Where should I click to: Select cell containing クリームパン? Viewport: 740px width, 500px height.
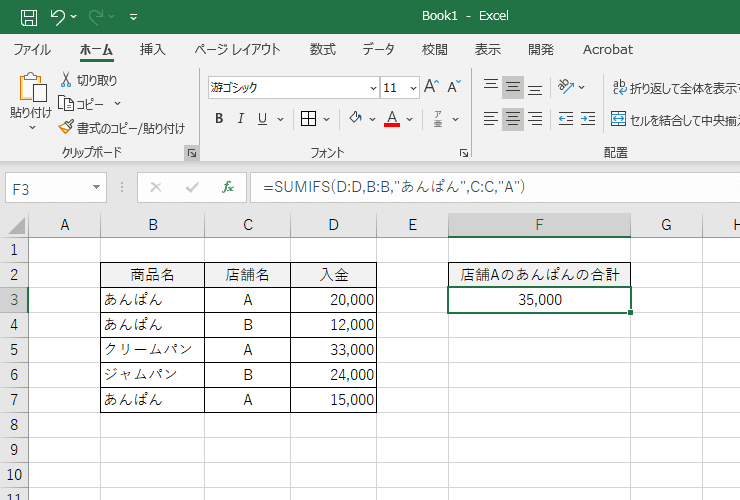[x=152, y=350]
